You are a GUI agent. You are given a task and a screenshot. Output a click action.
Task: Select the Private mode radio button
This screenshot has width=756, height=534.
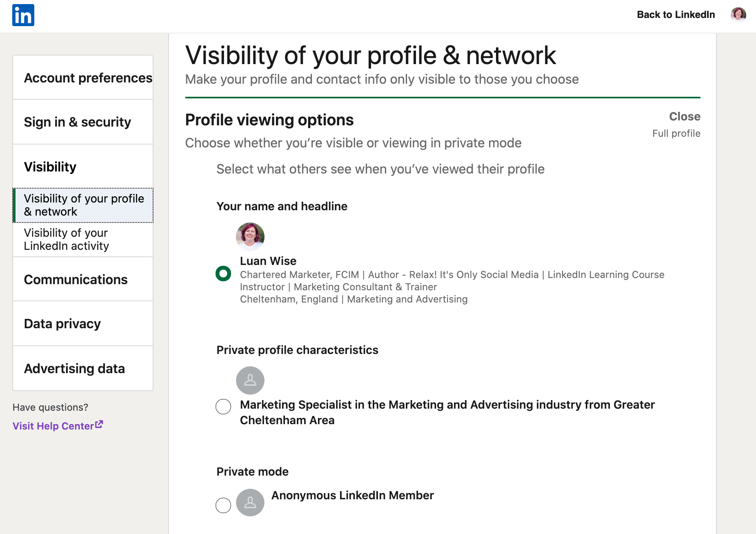pyautogui.click(x=223, y=505)
